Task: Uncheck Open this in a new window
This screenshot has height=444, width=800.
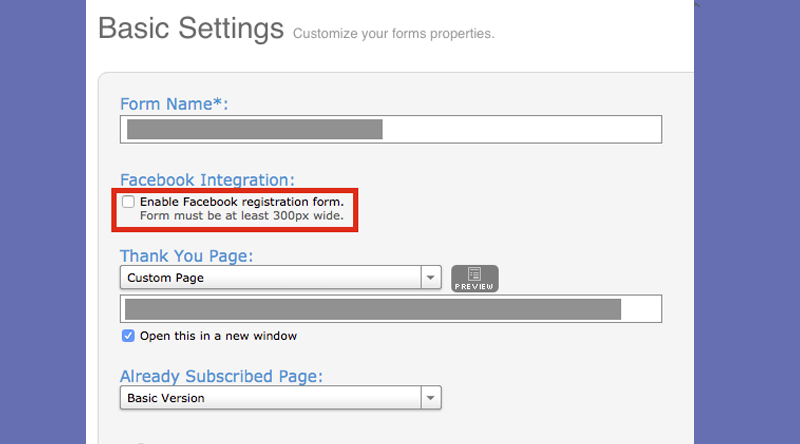Action: tap(128, 336)
